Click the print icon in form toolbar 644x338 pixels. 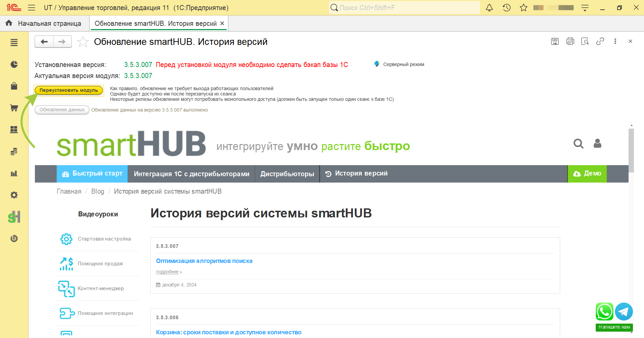[x=570, y=41]
